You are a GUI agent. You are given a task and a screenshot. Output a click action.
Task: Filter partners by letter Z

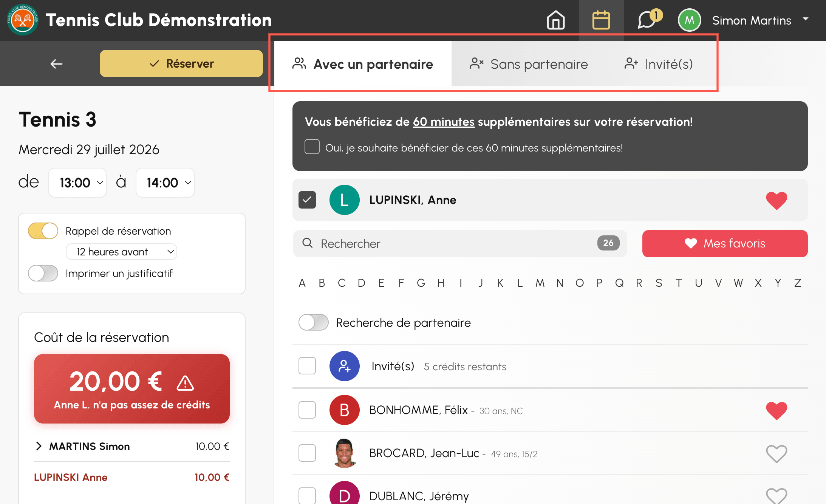point(798,283)
